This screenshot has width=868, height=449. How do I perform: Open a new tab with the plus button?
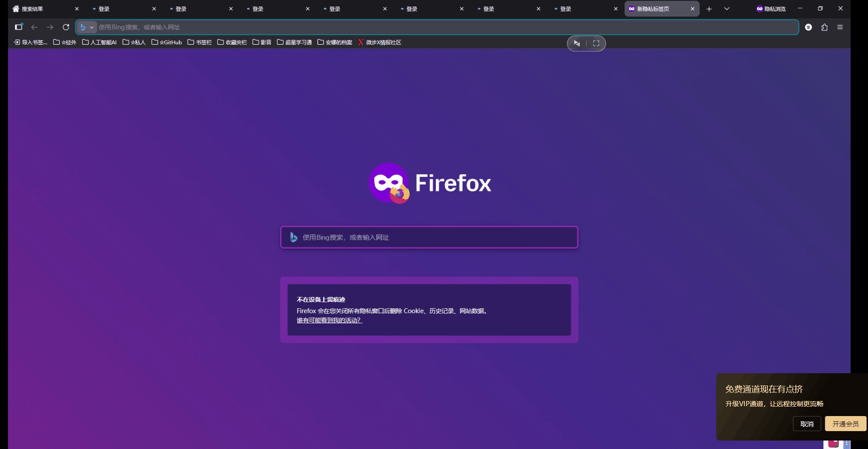click(709, 9)
